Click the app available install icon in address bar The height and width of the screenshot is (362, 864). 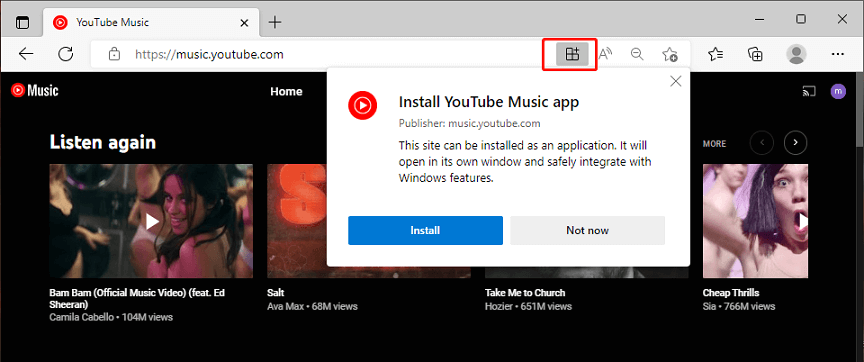(573, 54)
